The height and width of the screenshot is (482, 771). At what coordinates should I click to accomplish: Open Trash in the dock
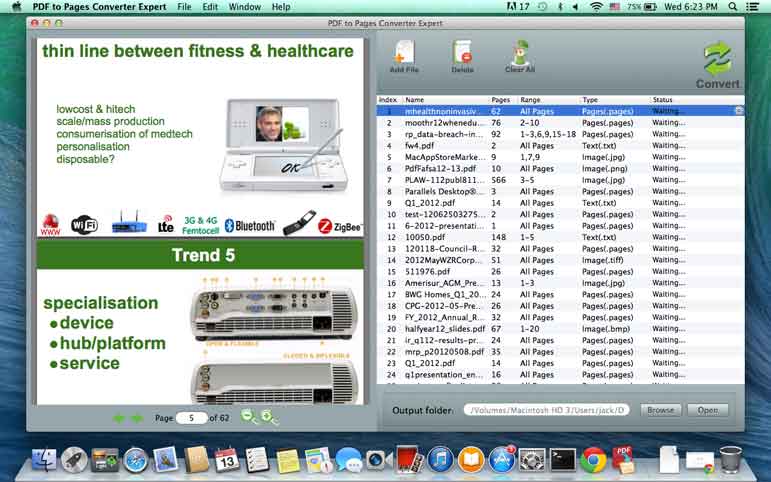click(x=730, y=460)
